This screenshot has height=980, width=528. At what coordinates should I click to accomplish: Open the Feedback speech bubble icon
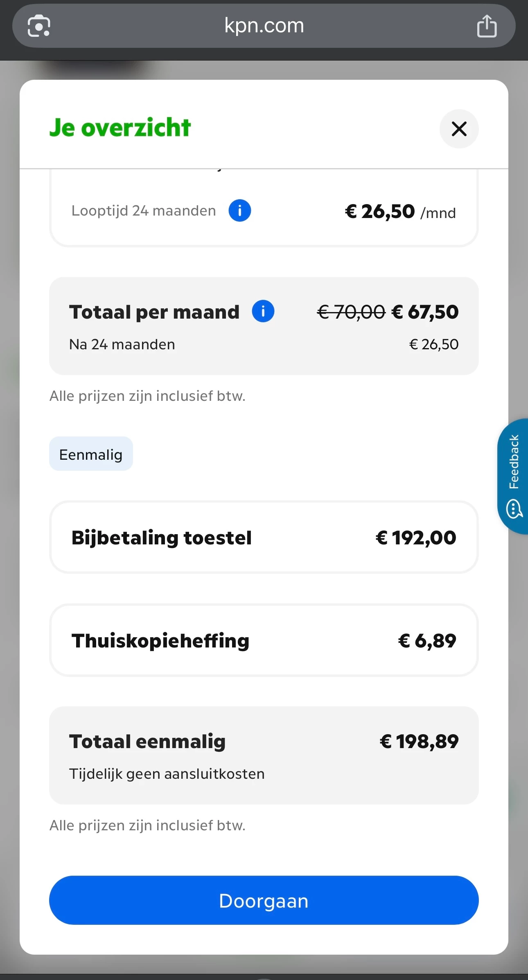tap(514, 509)
